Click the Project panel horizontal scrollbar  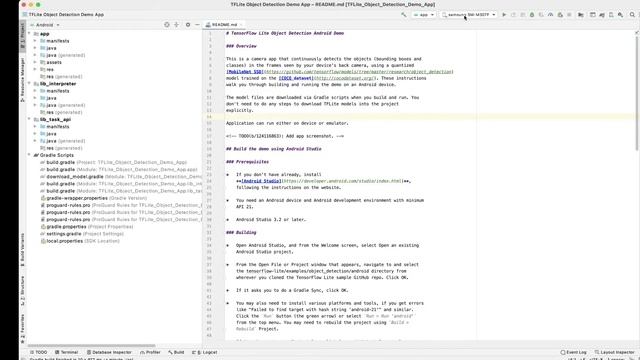click(91, 346)
